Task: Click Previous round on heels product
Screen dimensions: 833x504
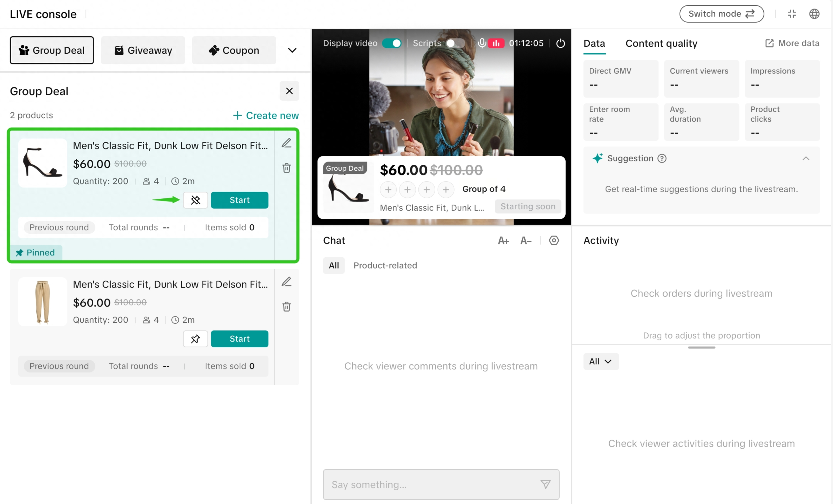Action: pyautogui.click(x=59, y=227)
